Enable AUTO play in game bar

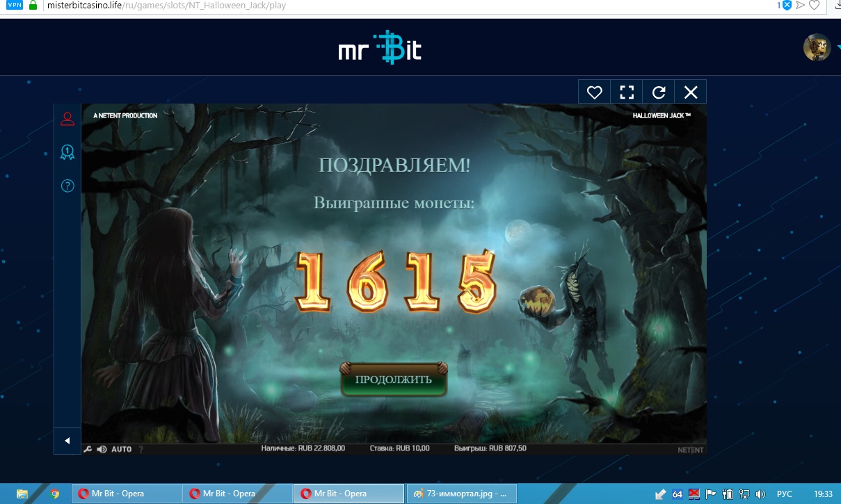(x=122, y=449)
